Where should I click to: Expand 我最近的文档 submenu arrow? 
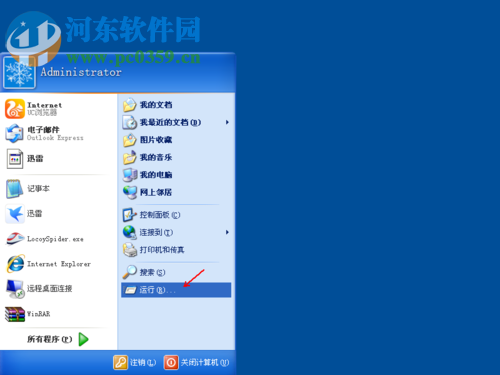click(227, 122)
